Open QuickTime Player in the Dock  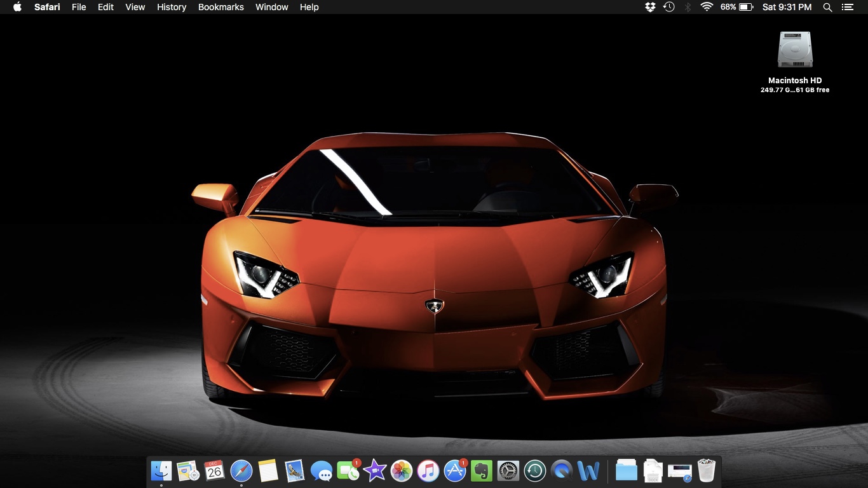point(562,471)
